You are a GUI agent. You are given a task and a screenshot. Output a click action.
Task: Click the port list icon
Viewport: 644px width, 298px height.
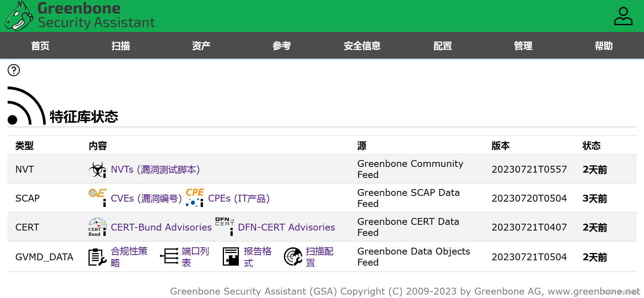(169, 256)
